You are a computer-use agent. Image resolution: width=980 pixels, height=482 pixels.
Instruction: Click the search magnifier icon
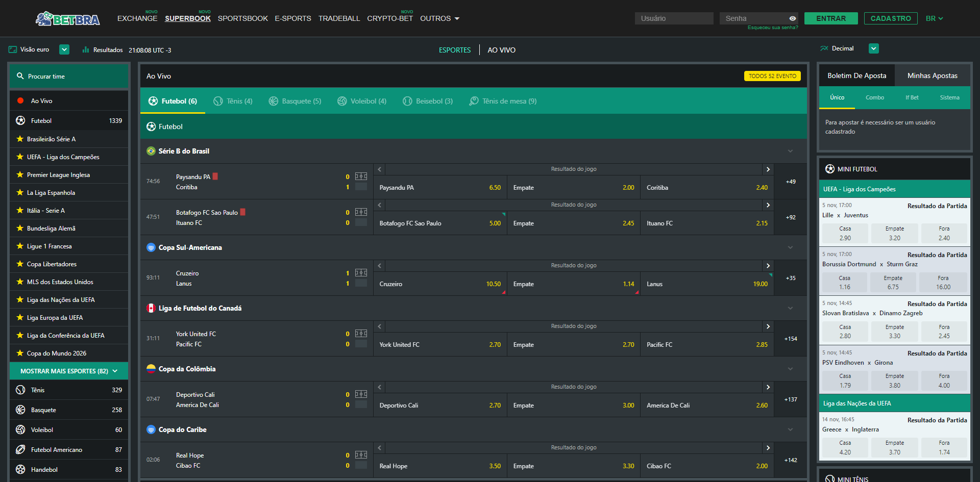click(20, 76)
